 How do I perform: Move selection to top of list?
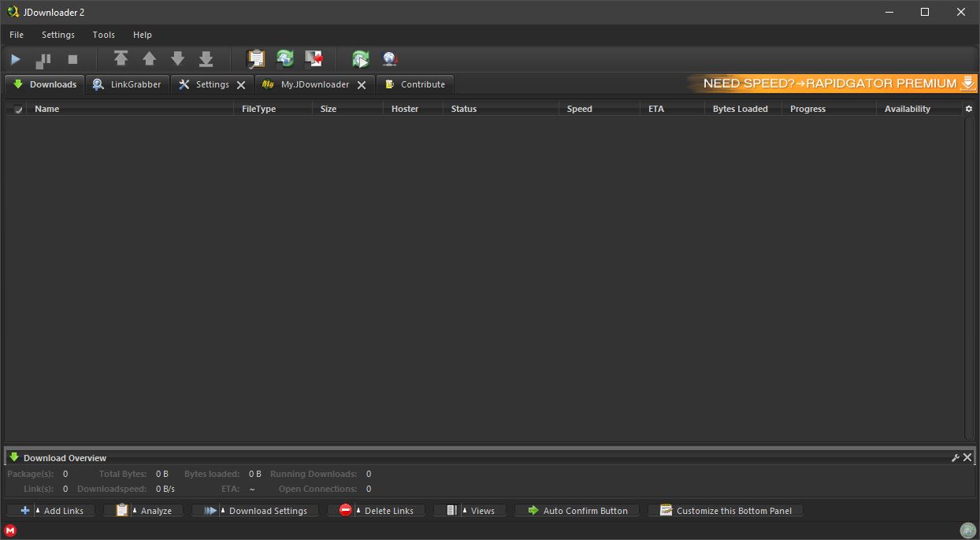coord(121,59)
